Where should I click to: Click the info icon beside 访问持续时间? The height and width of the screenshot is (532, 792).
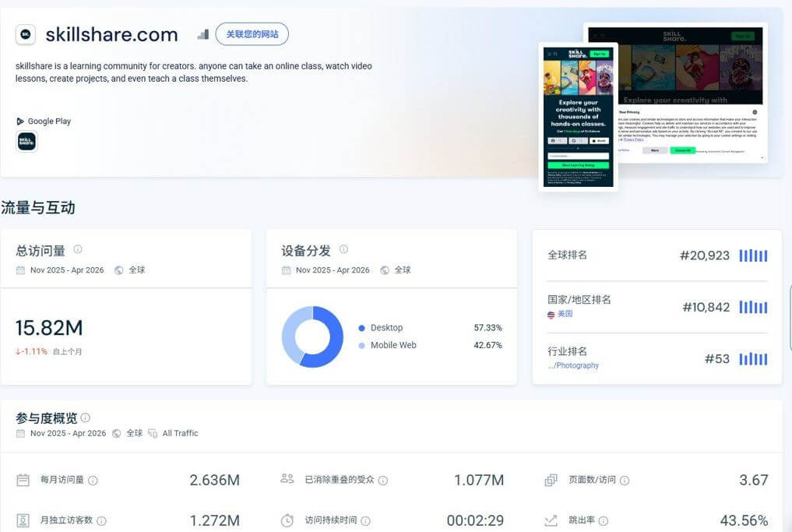tap(366, 521)
